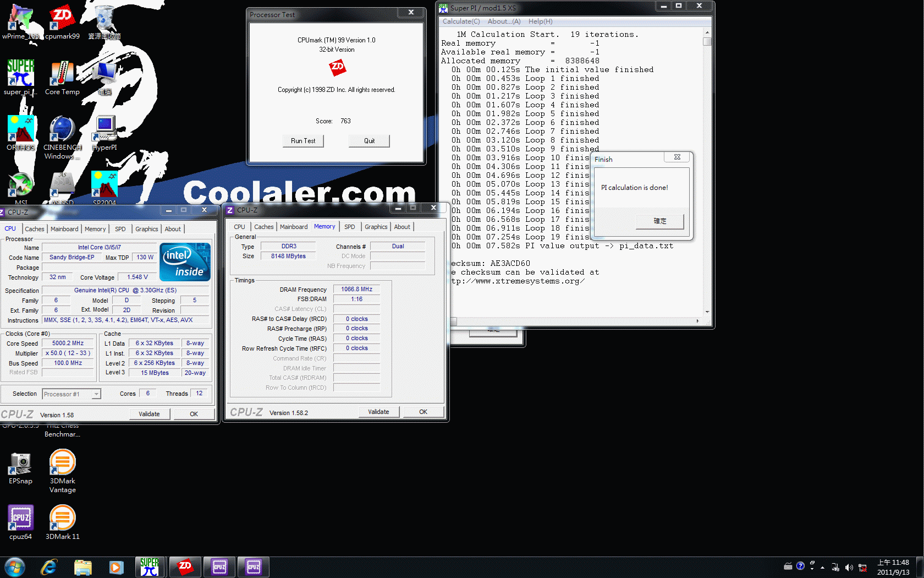The width and height of the screenshot is (924, 578).
Task: Close the Finish dialog with X
Action: (x=677, y=157)
